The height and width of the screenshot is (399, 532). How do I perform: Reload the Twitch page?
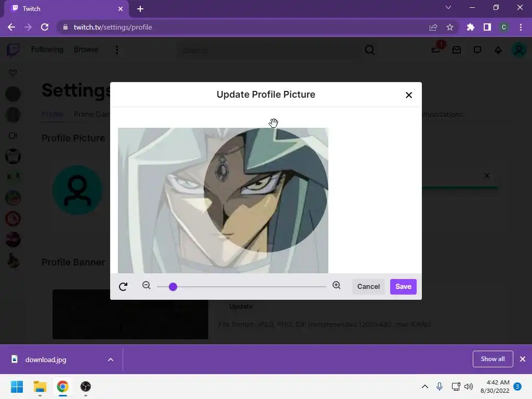pyautogui.click(x=45, y=27)
